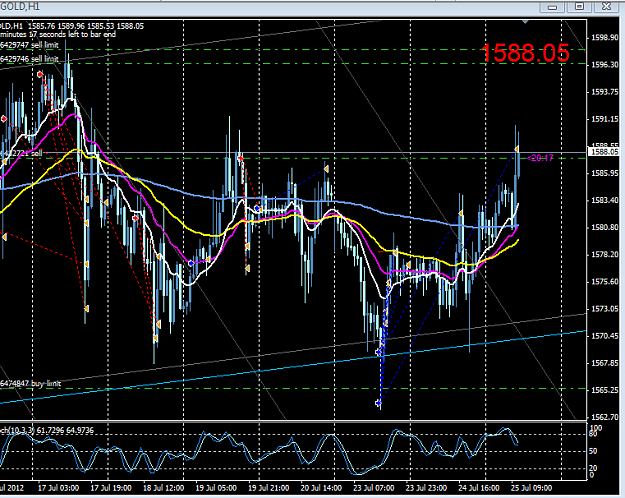Click price axis label 1570.45

pos(604,336)
